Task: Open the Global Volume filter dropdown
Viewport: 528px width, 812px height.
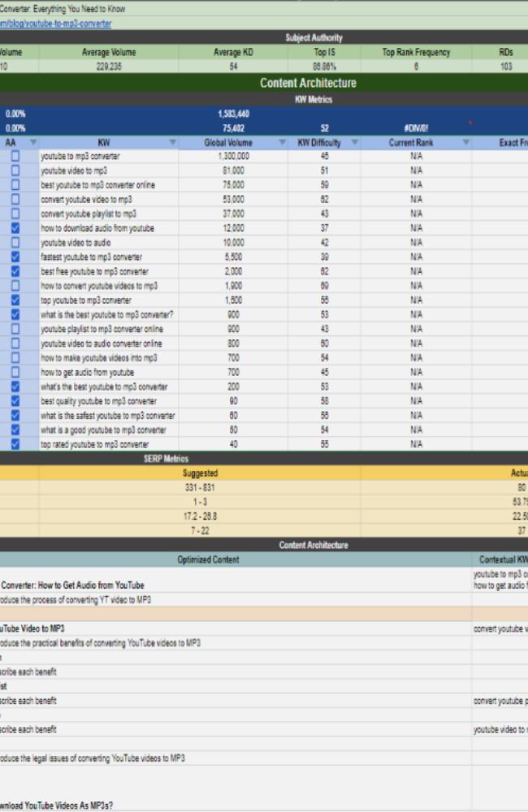Action: coord(283,142)
